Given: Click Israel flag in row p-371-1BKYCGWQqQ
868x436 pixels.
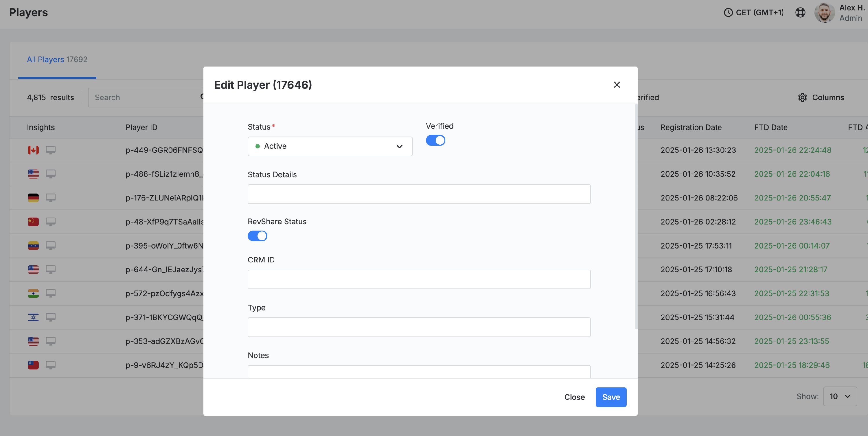Looking at the screenshot, I should (33, 317).
